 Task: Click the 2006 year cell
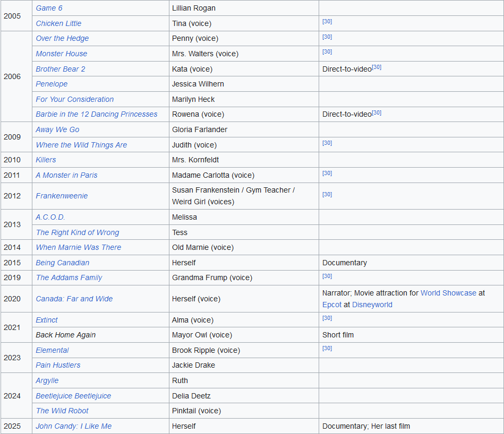pos(16,76)
